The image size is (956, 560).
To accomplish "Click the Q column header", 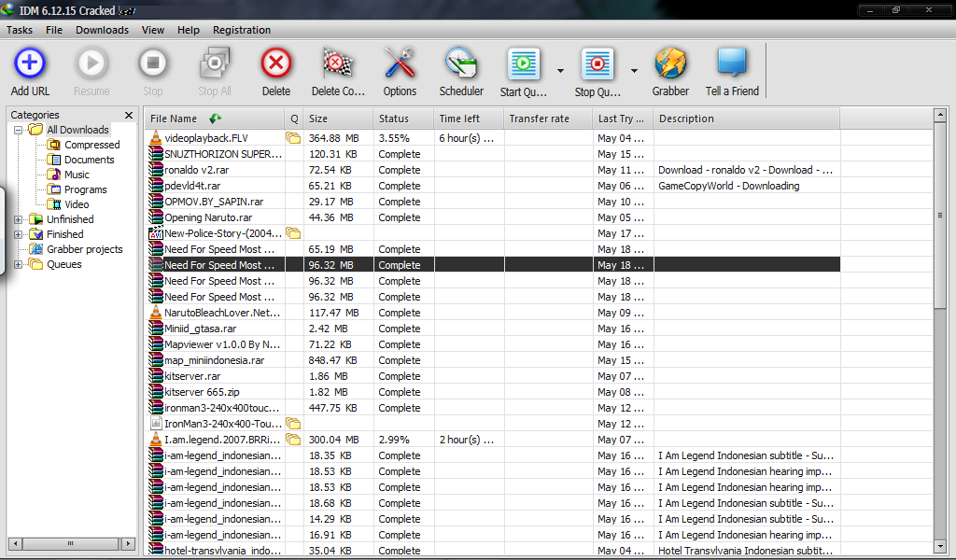I will tap(294, 119).
